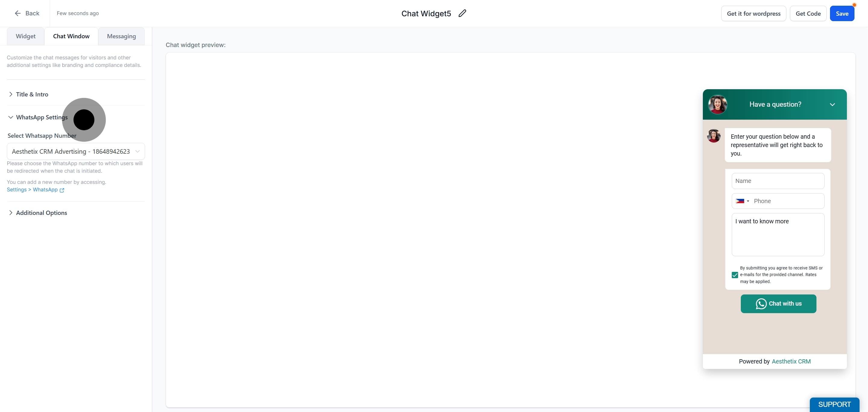Click the external link icon beside Settings > WhatsApp
868x412 pixels.
[x=62, y=190]
